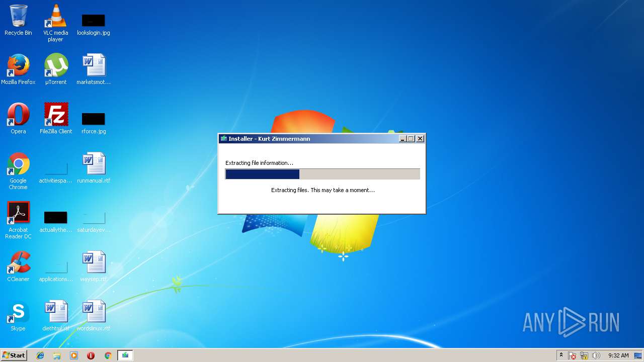Open the volume speaker tray icon
Screen dimensions: 644x362
point(596,355)
